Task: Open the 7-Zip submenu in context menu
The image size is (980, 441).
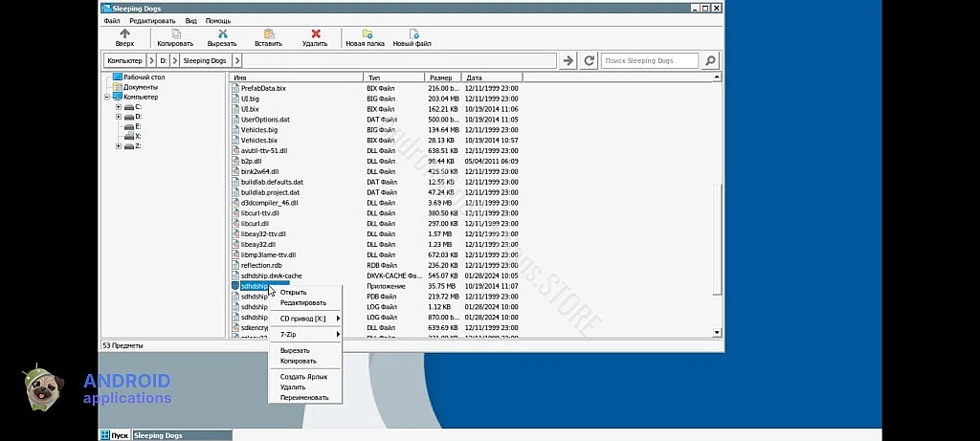Action: [305, 335]
